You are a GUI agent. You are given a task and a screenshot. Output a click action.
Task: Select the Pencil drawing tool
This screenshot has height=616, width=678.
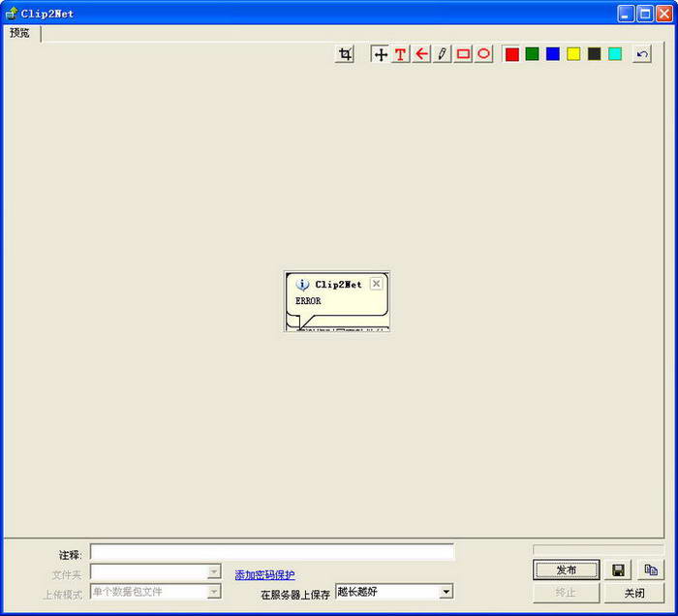pos(442,54)
